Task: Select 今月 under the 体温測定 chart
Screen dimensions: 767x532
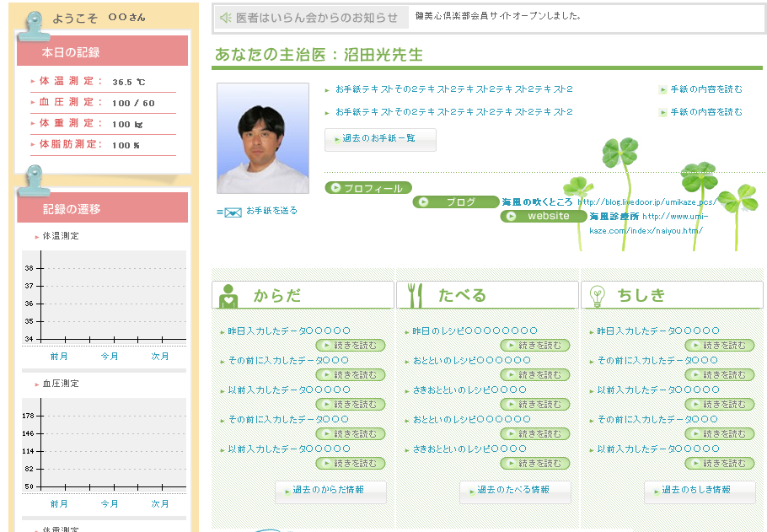Action: coord(110,357)
